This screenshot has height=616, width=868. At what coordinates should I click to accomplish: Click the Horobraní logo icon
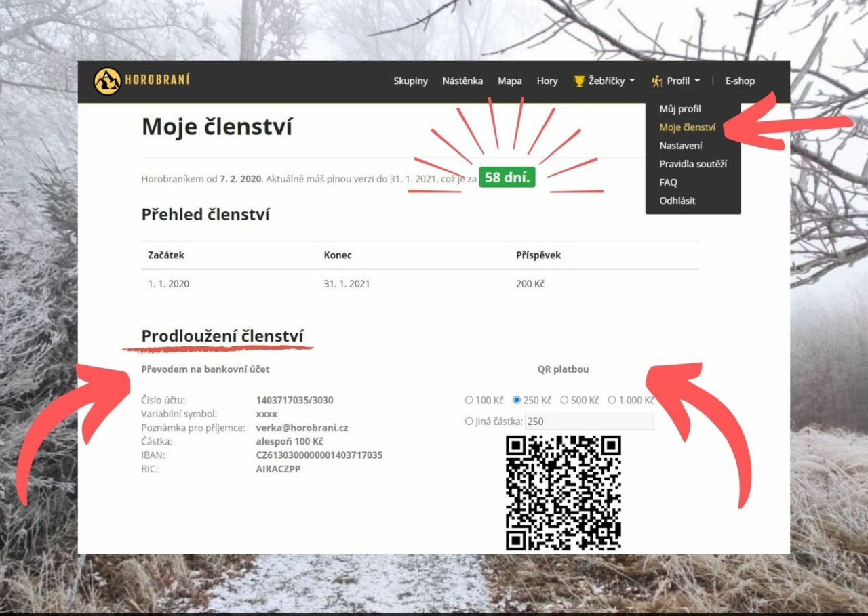107,81
